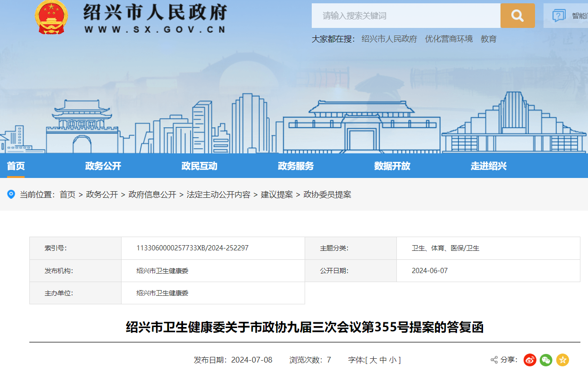Share article via Weibo icon
588x372 pixels.
530,360
